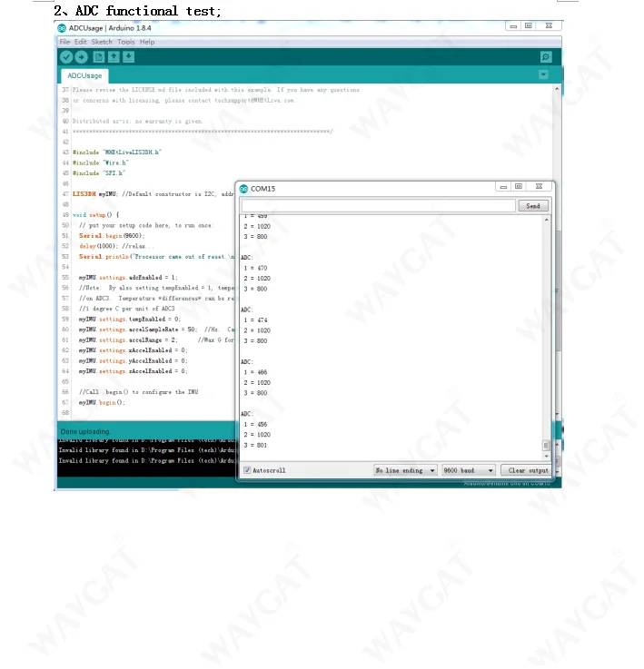
Task: Click the serial output scrollbar down arrow
Action: (x=547, y=456)
